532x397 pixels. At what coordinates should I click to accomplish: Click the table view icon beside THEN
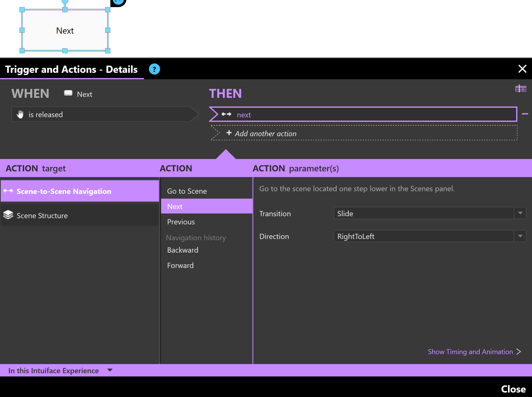(521, 89)
